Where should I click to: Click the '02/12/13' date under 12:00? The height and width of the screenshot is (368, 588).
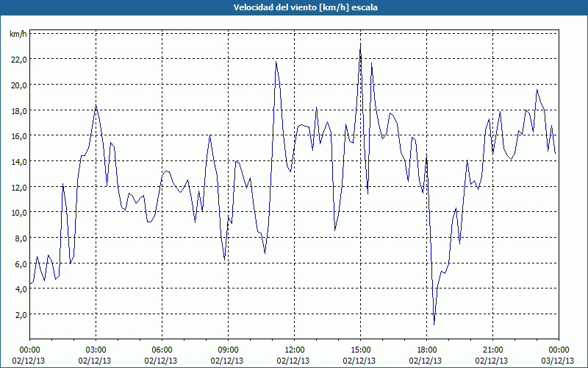[x=293, y=361]
